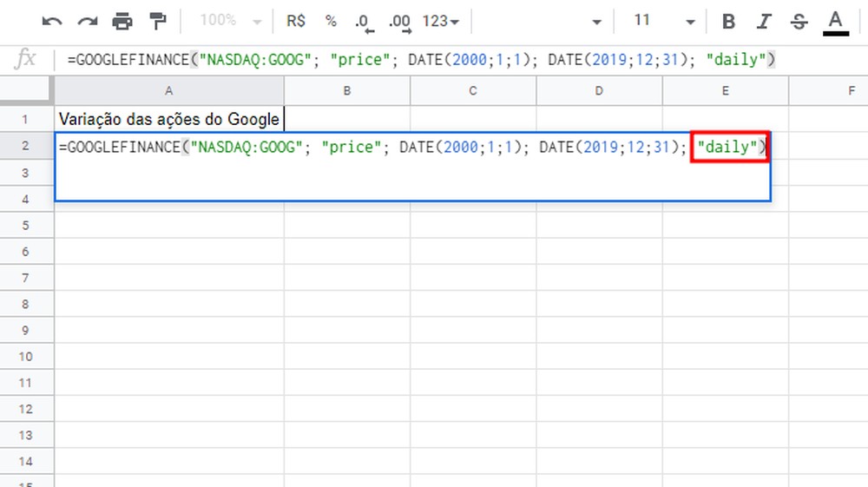Select column A header

[x=169, y=91]
